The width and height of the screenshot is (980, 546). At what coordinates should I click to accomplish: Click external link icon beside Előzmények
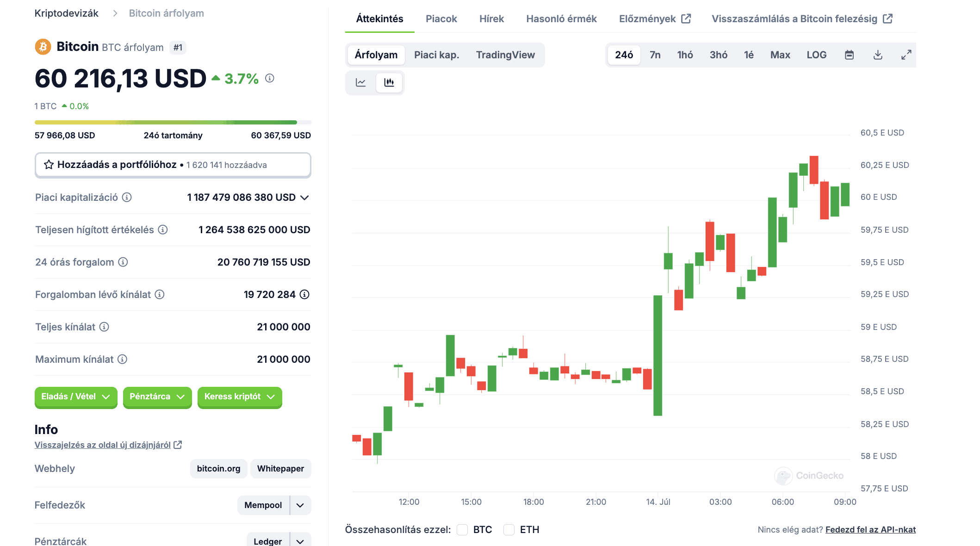coord(686,19)
